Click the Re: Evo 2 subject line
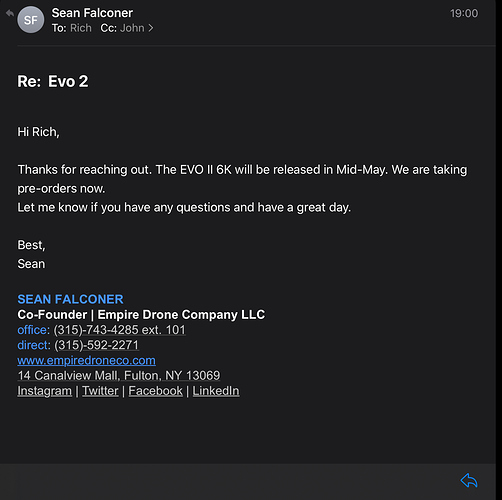The width and height of the screenshot is (502, 500). click(x=53, y=81)
